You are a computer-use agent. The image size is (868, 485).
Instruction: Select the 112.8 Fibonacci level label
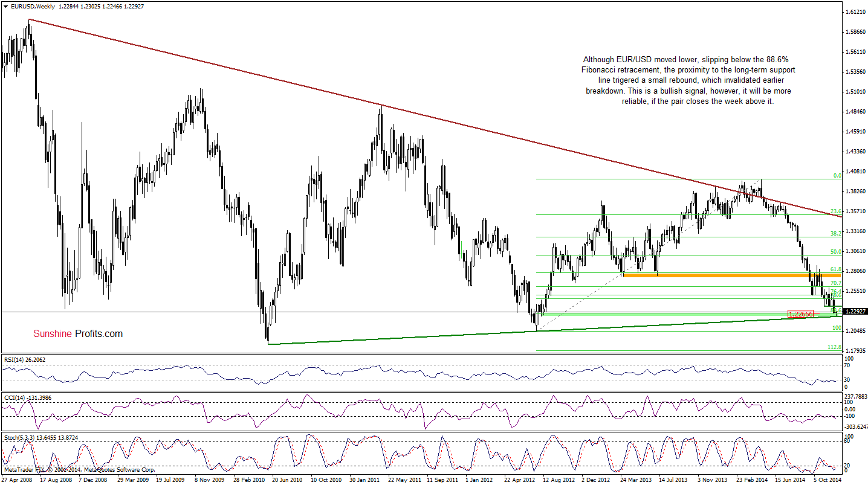point(835,347)
